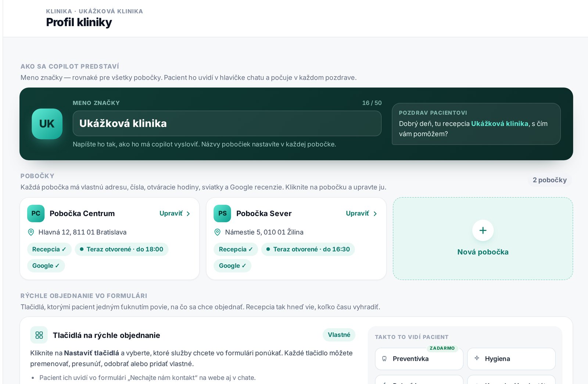
Task: Click the PS icon of Pobočka Sever
Action: click(222, 213)
